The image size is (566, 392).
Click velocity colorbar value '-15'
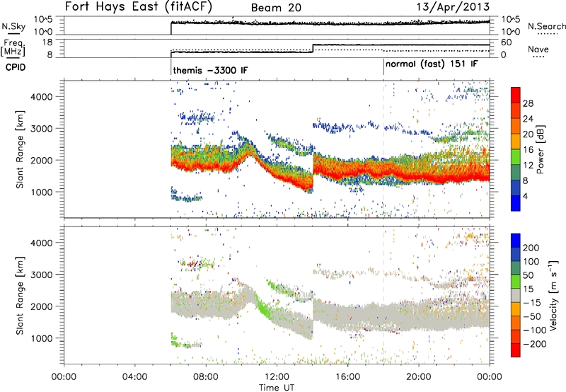point(532,302)
